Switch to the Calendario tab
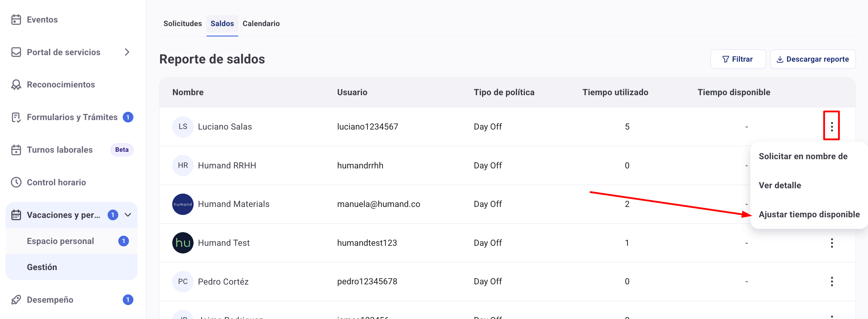 click(261, 24)
